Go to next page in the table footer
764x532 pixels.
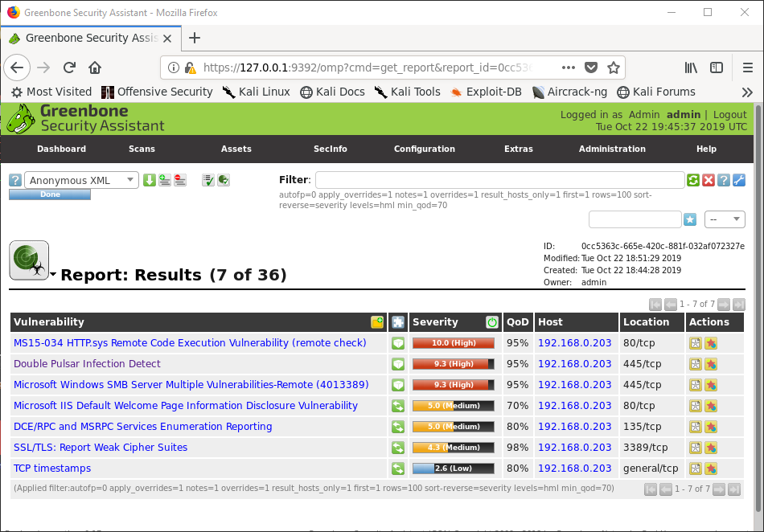[x=719, y=489]
